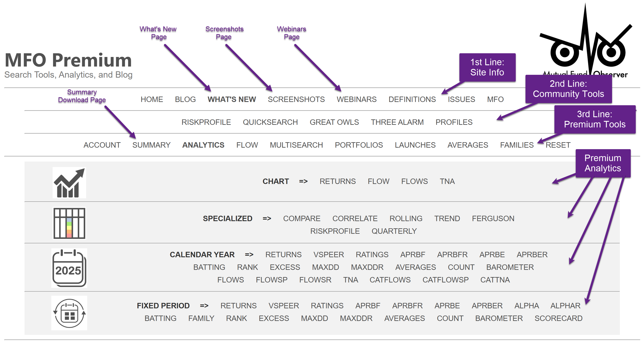The height and width of the screenshot is (344, 644).
Task: Open the CORRELATE specialized tool
Action: 355,219
